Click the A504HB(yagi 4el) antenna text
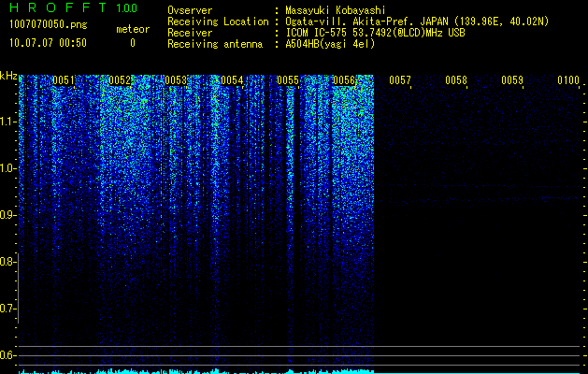Image resolution: width=588 pixels, height=374 pixels. pos(330,44)
